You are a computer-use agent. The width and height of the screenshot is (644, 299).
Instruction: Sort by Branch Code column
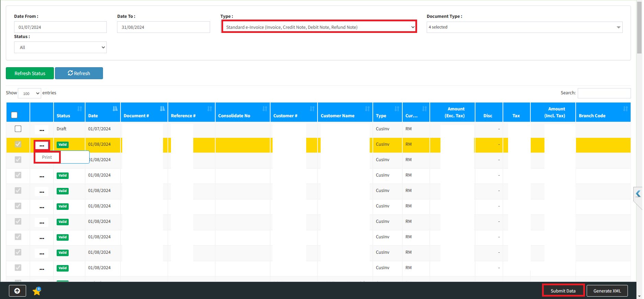625,109
